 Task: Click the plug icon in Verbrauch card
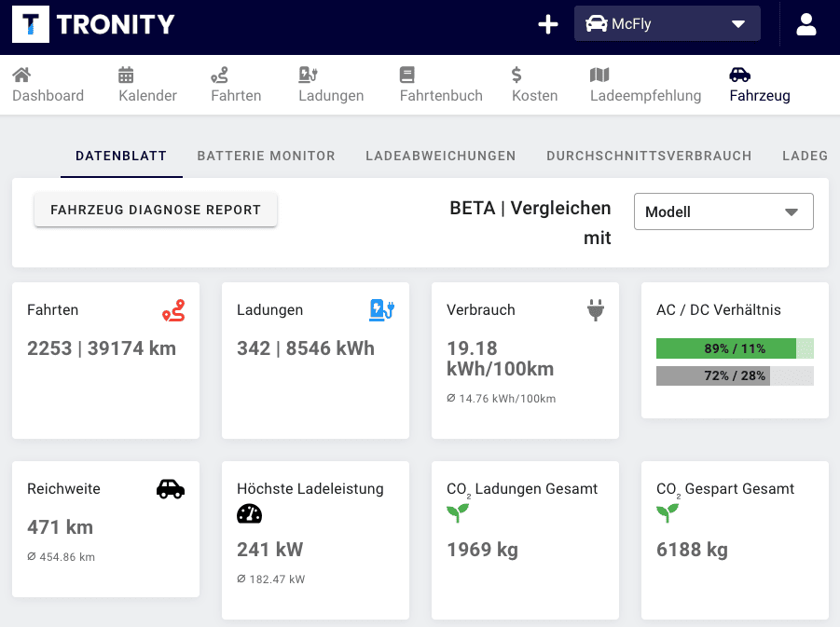coord(596,310)
